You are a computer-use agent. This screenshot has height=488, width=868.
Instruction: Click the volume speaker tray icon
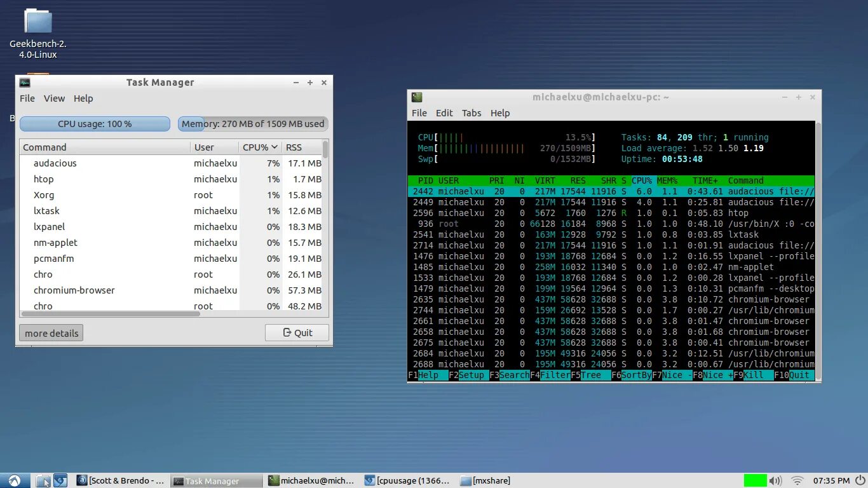pos(776,481)
